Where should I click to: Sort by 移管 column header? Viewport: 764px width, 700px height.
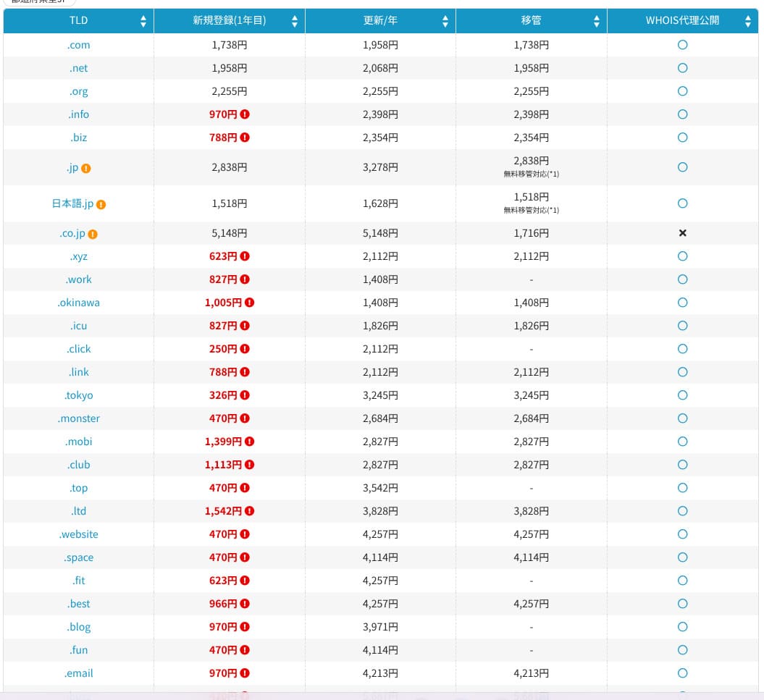click(531, 21)
